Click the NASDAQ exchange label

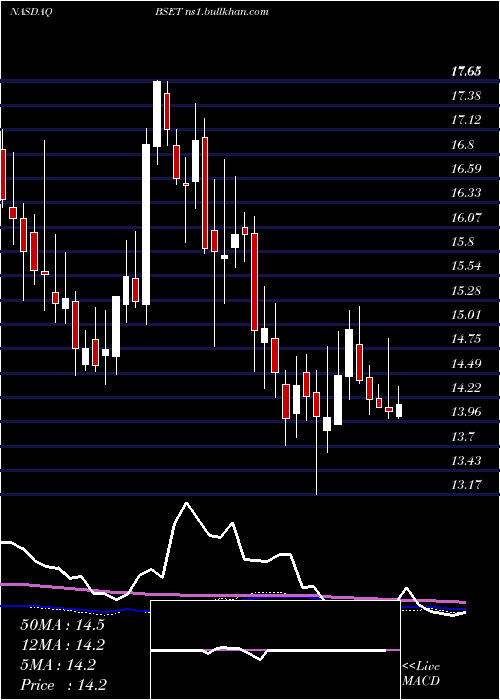31,12
